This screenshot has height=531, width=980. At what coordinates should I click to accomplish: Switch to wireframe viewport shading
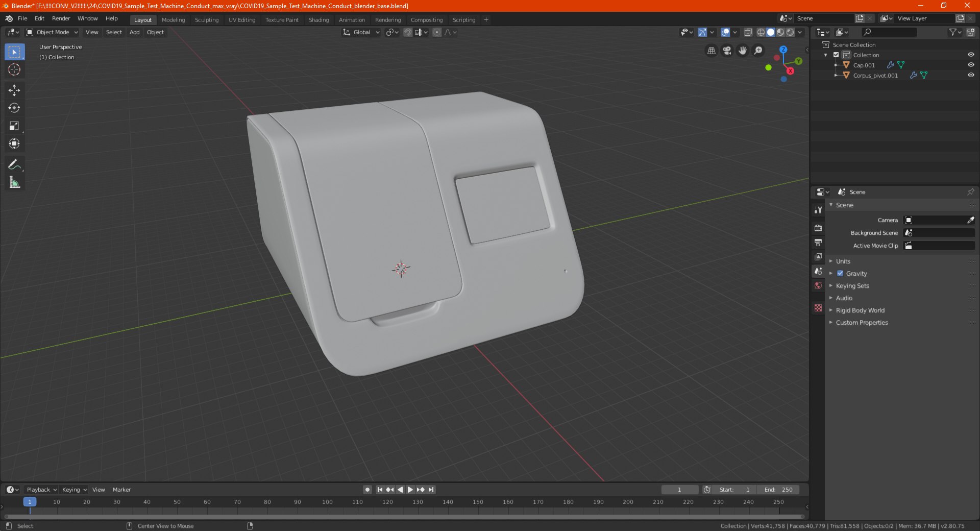point(761,32)
